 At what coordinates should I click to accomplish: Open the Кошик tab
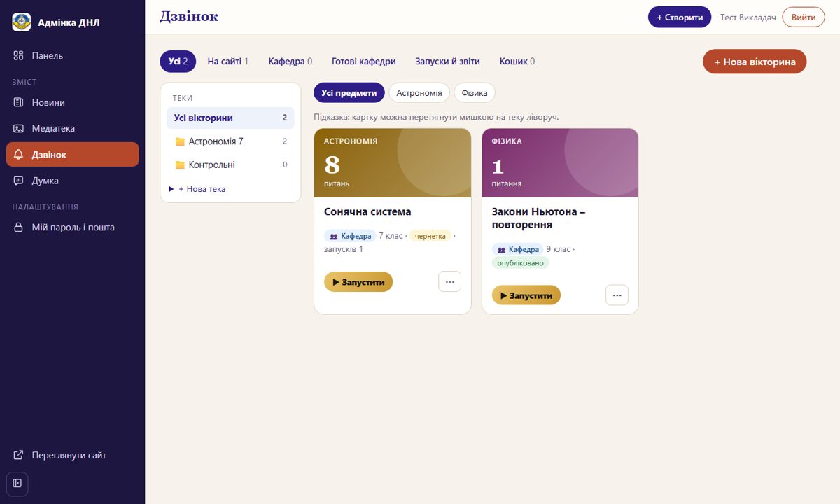point(517,62)
